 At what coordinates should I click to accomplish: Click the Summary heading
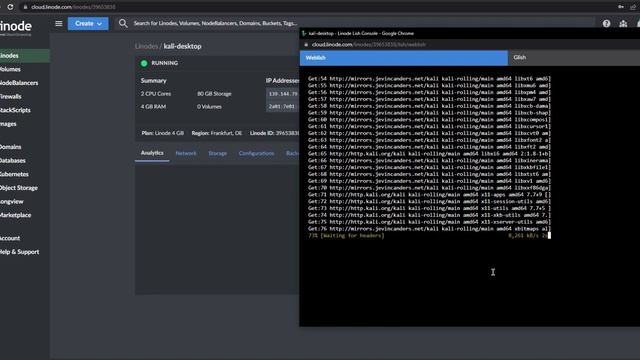(x=153, y=81)
